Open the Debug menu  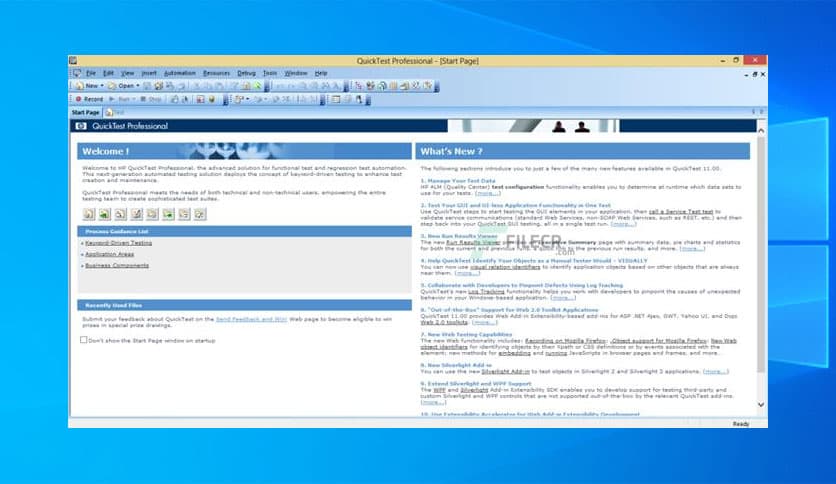(246, 73)
